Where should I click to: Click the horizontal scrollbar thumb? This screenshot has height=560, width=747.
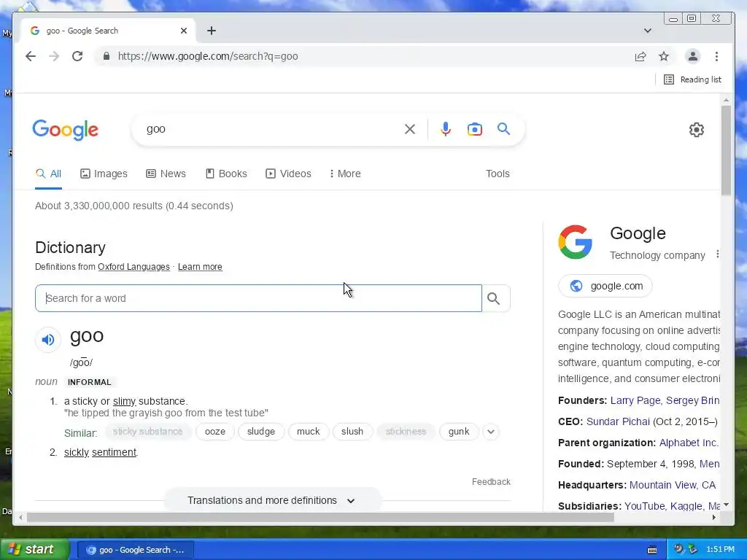coord(321,517)
